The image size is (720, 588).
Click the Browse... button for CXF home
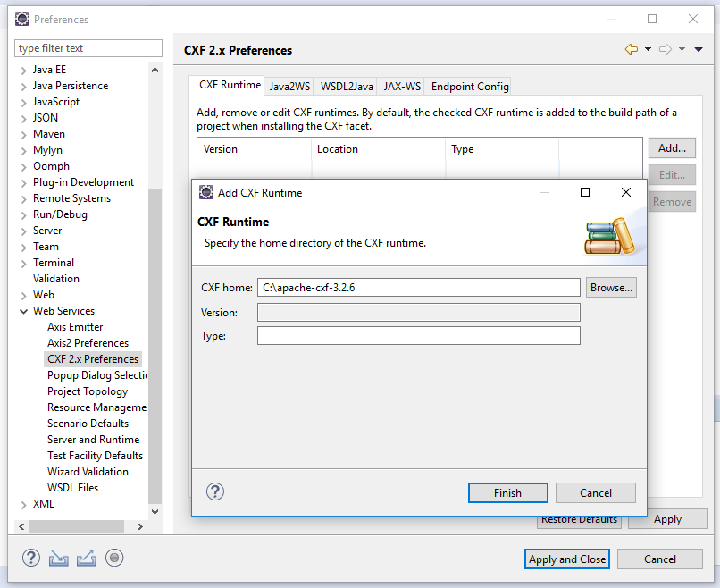click(x=611, y=288)
